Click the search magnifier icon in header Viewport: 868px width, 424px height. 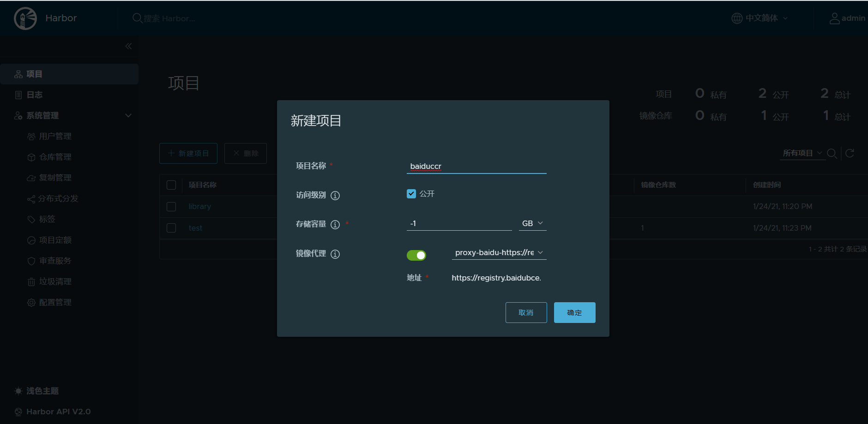pyautogui.click(x=137, y=18)
